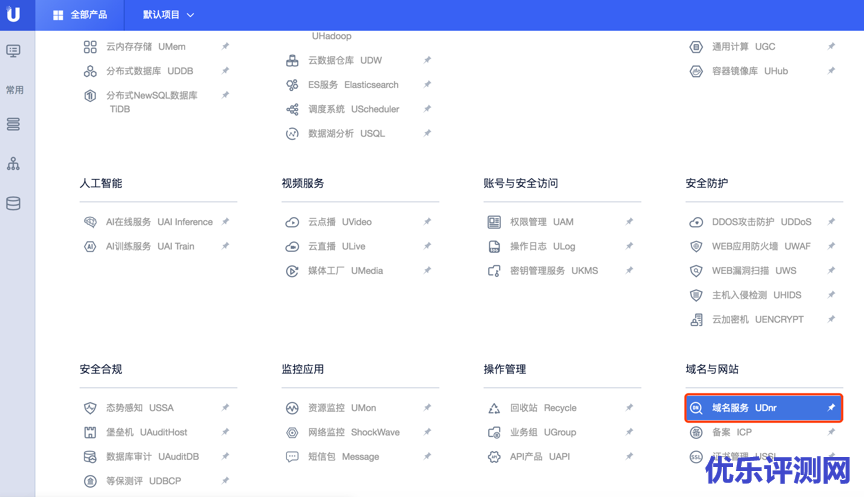Click the 操作日志 ULog icon
Screen dimensions: 864x497
point(494,246)
